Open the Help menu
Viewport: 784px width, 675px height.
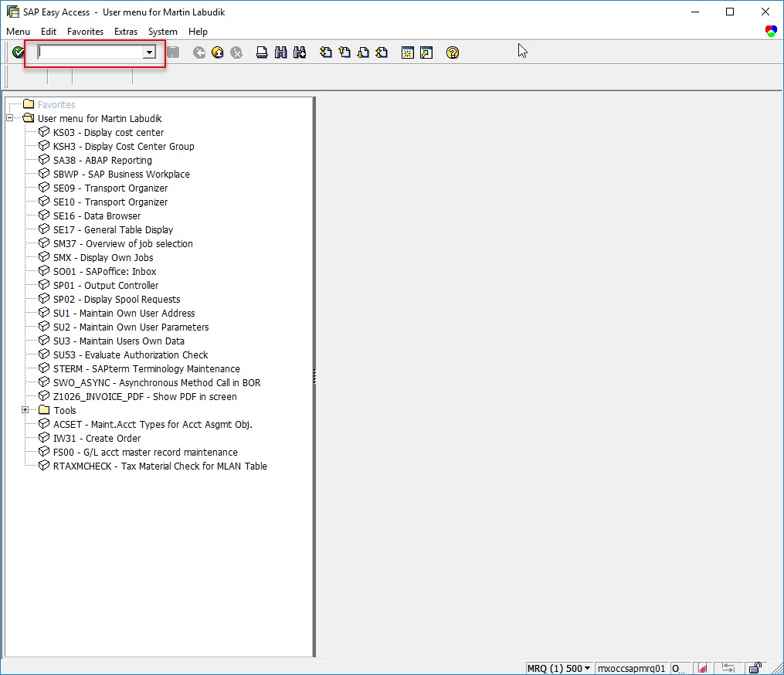(198, 32)
